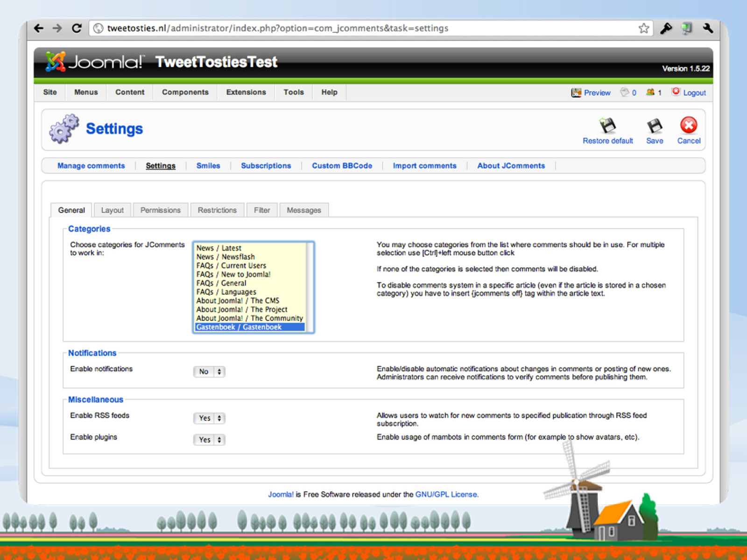Image resolution: width=747 pixels, height=560 pixels.
Task: Switch to the Restrictions tab
Action: pyautogui.click(x=217, y=210)
